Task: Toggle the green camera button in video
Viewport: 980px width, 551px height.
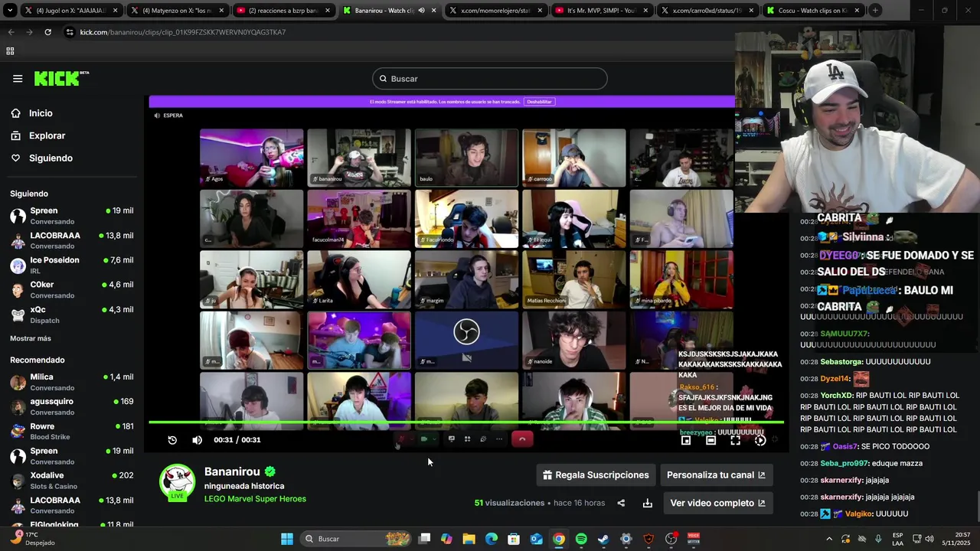Action: (x=424, y=439)
